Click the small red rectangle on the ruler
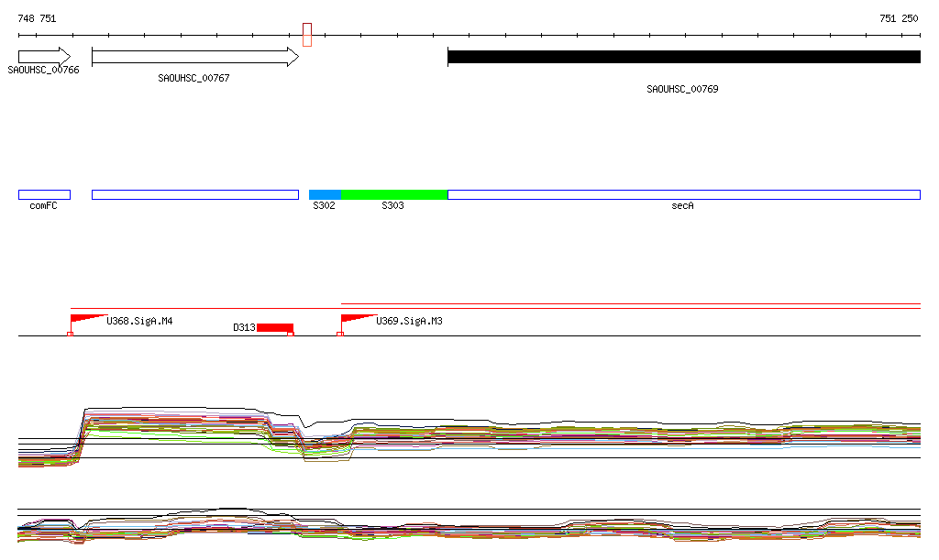 point(307,35)
